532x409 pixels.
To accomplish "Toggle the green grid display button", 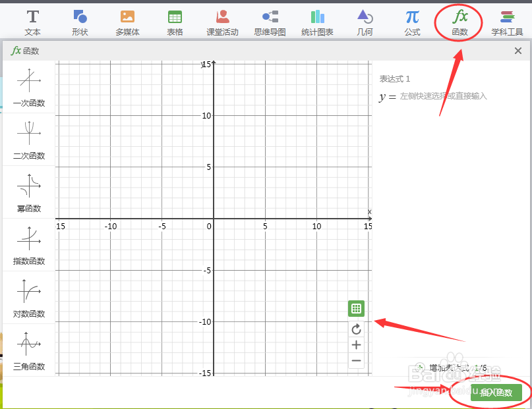I will [x=356, y=308].
